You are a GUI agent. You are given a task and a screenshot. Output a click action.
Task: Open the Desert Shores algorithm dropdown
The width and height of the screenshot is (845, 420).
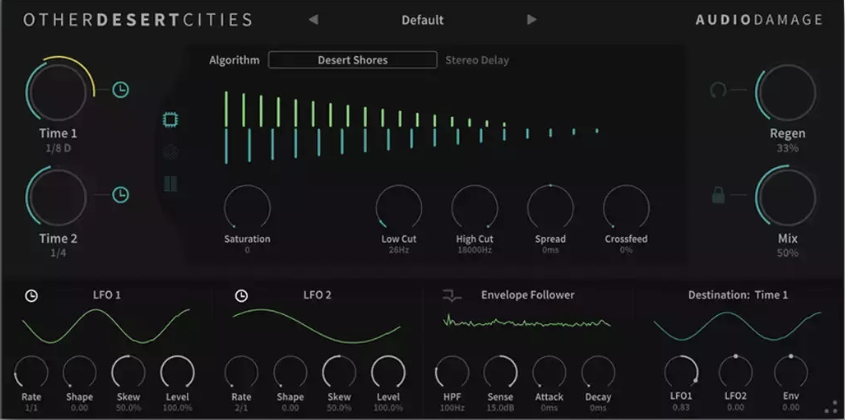click(x=352, y=60)
